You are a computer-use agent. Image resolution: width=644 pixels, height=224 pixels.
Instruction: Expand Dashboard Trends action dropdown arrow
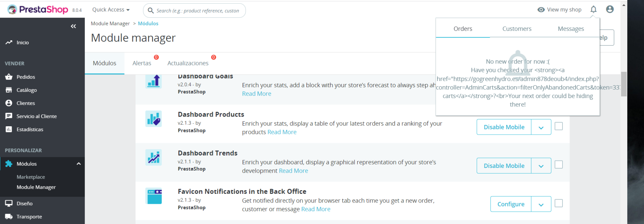pos(541,166)
